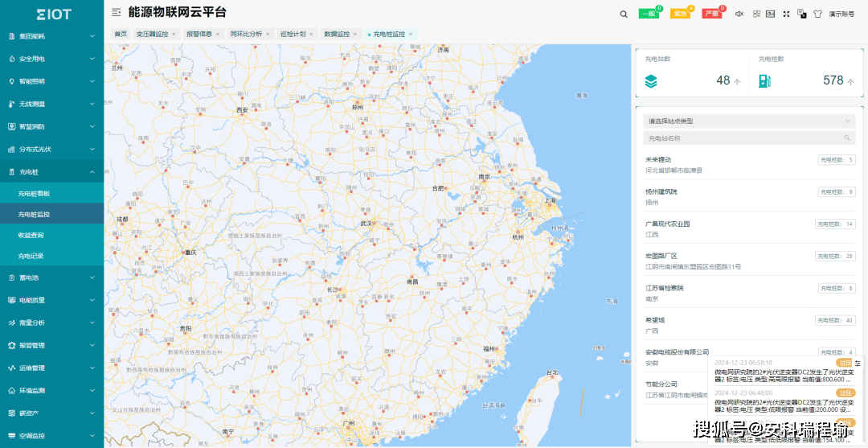Expand the 蓄电池 sidebar menu

52,277
